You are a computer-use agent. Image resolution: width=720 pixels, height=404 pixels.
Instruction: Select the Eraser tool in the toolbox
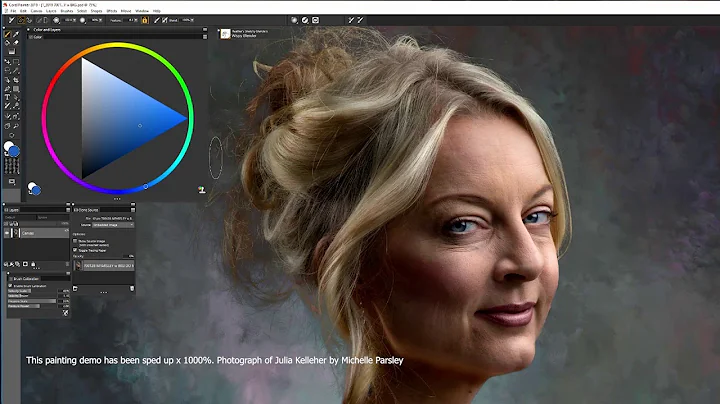16,43
